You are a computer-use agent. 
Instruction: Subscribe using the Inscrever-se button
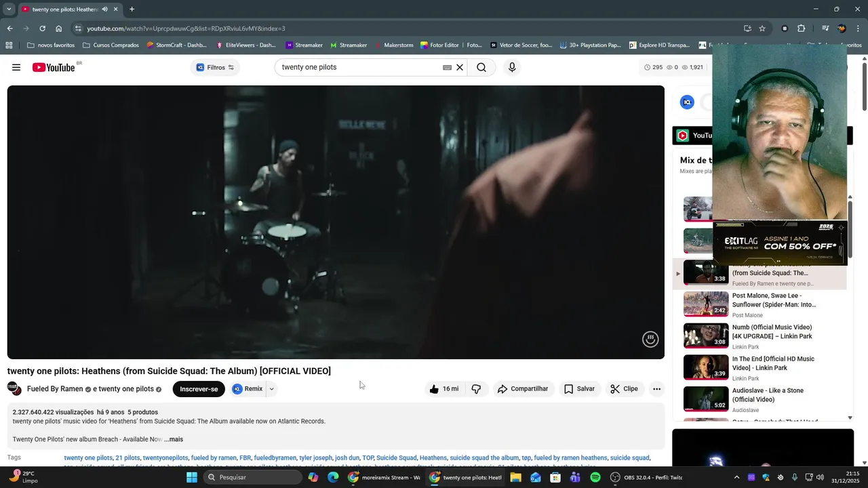(x=199, y=389)
